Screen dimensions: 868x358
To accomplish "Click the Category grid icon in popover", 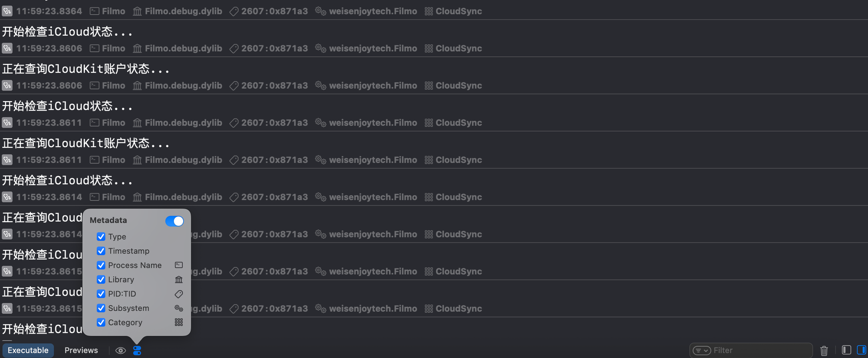I will coord(178,322).
